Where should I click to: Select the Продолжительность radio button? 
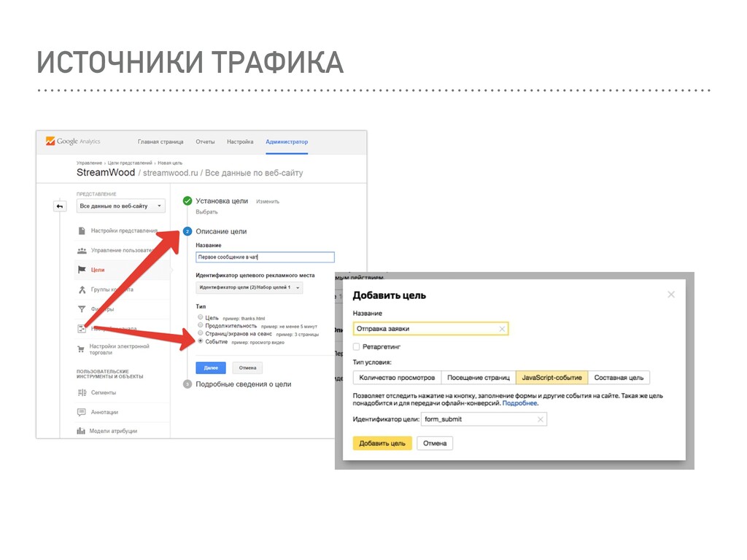[x=201, y=325]
